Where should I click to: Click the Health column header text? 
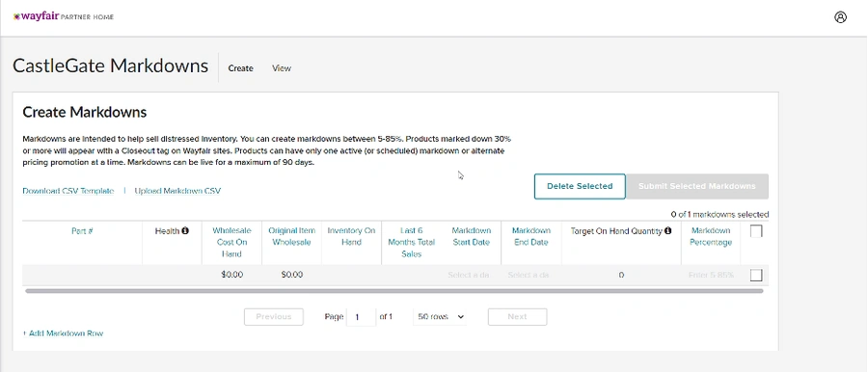167,231
